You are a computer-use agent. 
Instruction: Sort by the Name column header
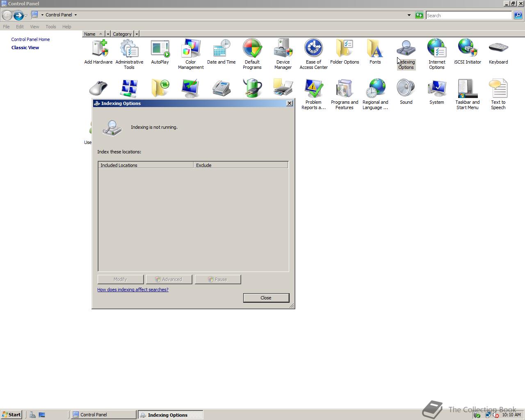point(94,34)
